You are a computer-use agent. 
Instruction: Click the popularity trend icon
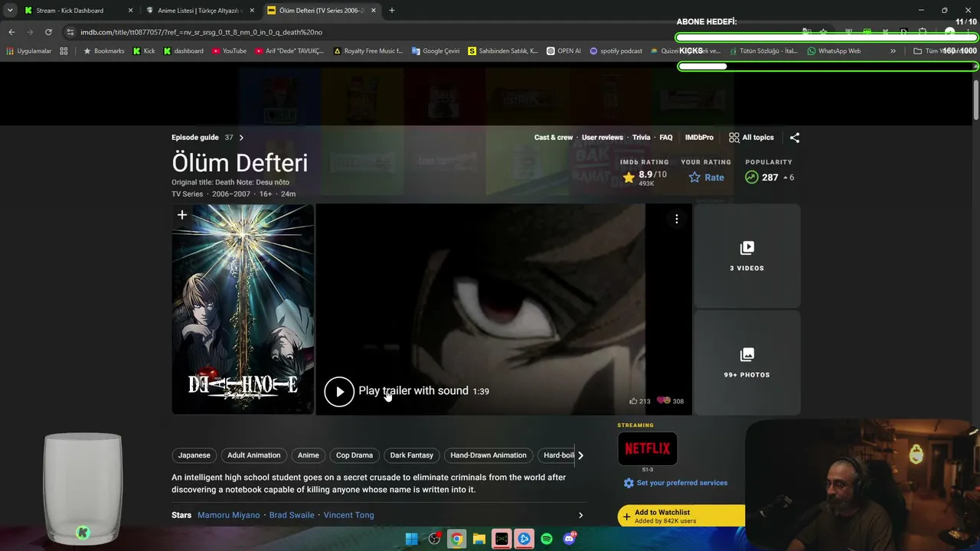tap(752, 178)
